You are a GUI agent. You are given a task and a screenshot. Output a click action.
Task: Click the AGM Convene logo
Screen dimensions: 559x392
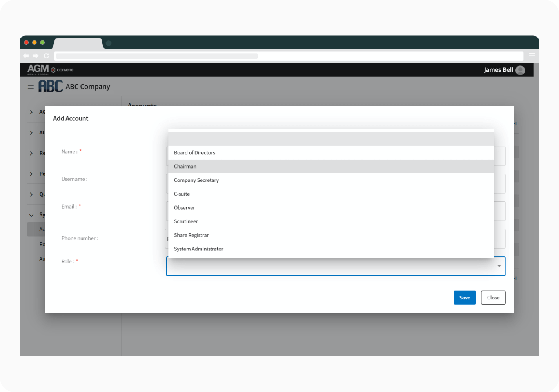[50, 70]
